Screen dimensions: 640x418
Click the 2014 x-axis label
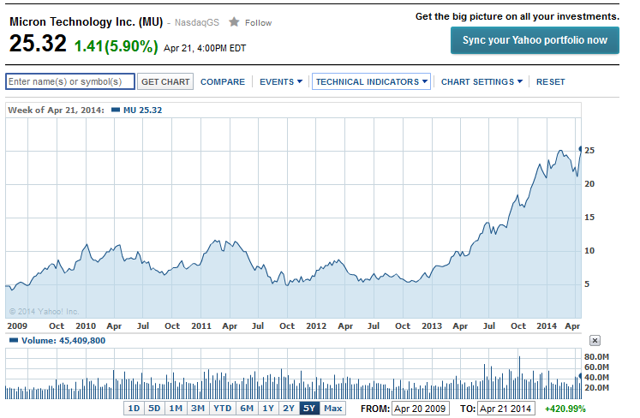coord(547,326)
